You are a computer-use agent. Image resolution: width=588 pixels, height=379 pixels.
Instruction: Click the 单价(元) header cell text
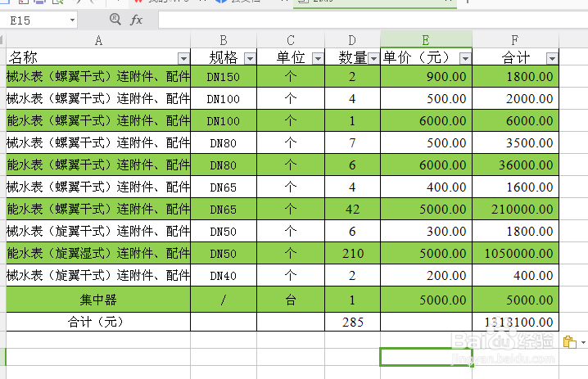[x=416, y=58]
